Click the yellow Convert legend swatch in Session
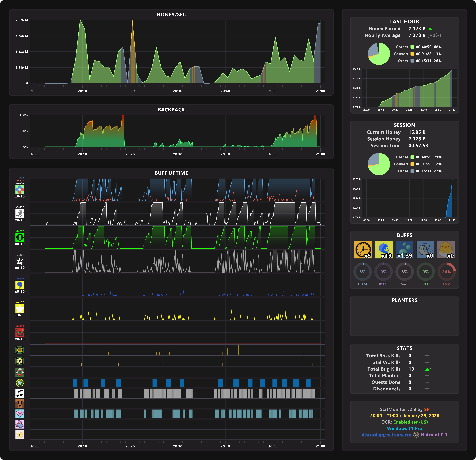This screenshot has height=460, width=476. point(412,164)
